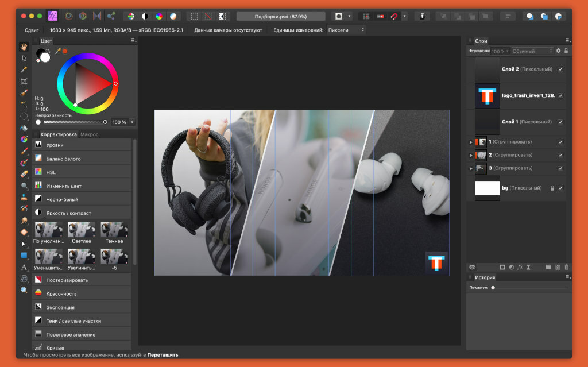The width and height of the screenshot is (588, 367).
Task: Apply Auto Levels from the toolbar
Action: 131,17
